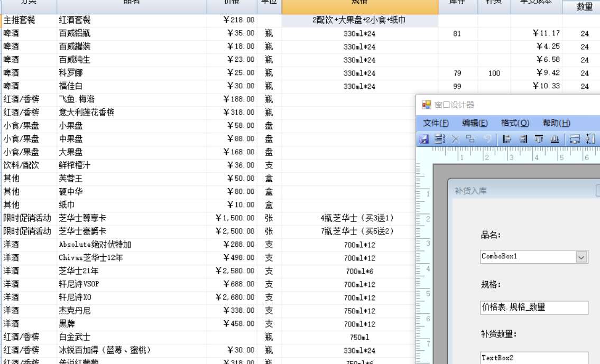Click the restock value 100 in 科罗娜 row
This screenshot has height=364, width=600.
point(494,73)
